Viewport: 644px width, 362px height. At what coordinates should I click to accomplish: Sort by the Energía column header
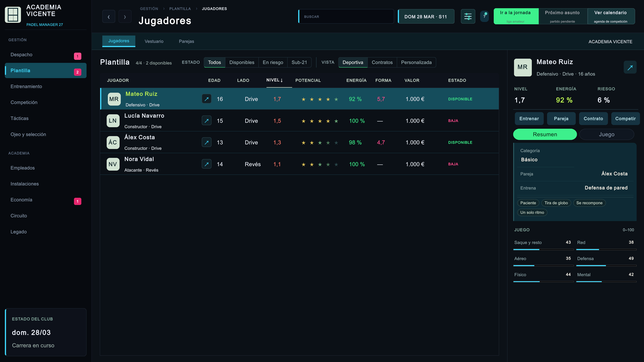(x=356, y=80)
